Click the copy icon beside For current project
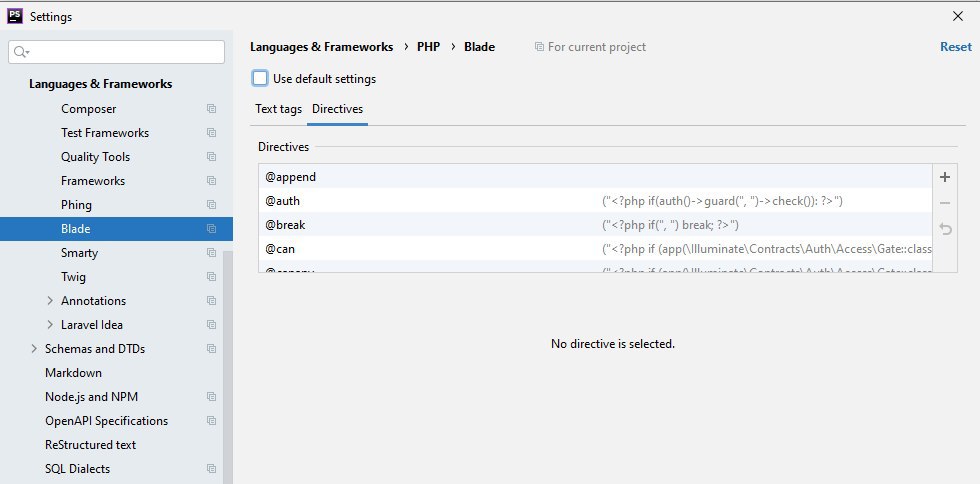Screen dimensions: 980x484 (539, 47)
